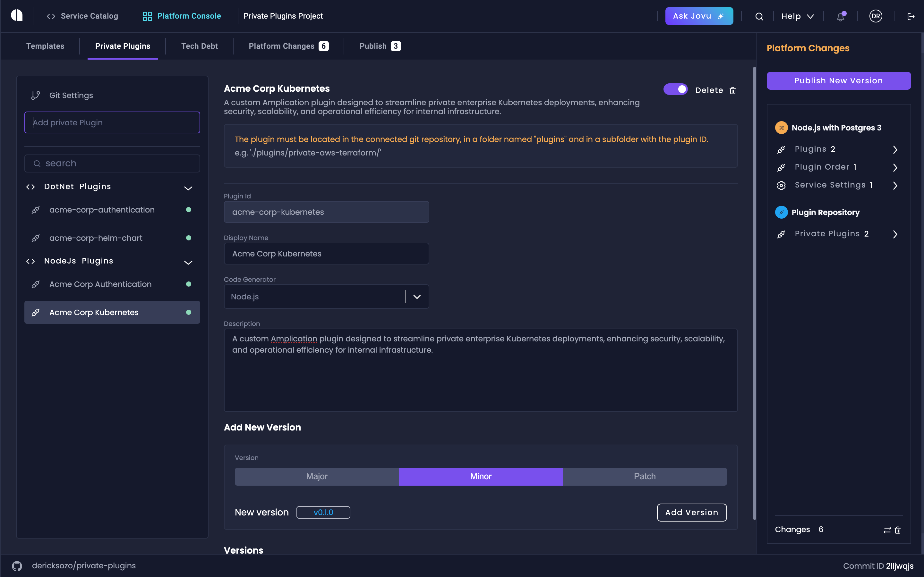Screen dimensions: 924x577
Task: Click the Publish New Version button
Action: [x=839, y=80]
